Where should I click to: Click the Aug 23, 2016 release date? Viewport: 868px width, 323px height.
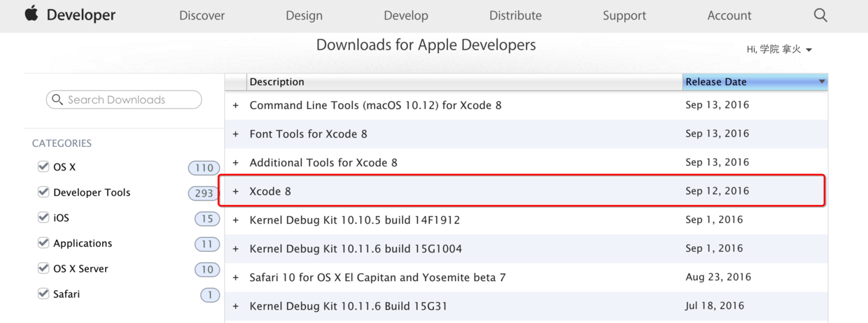(718, 277)
